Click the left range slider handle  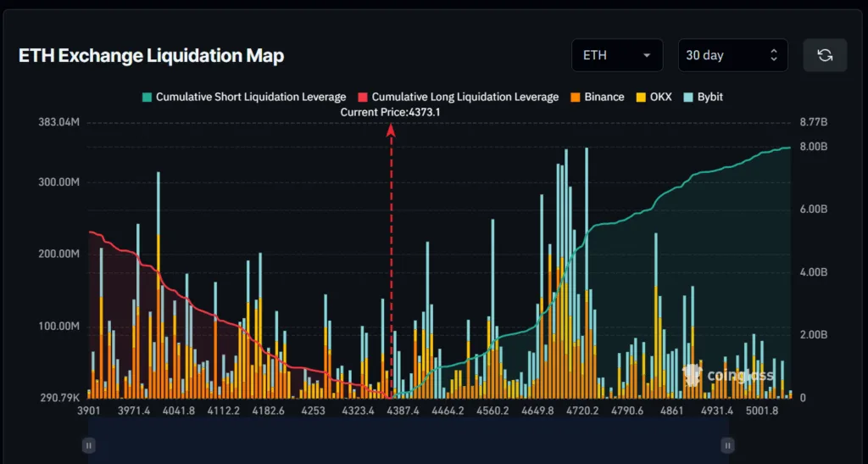point(88,444)
